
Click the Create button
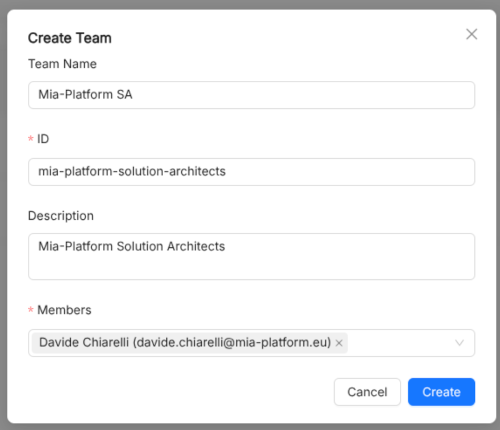pos(441,392)
